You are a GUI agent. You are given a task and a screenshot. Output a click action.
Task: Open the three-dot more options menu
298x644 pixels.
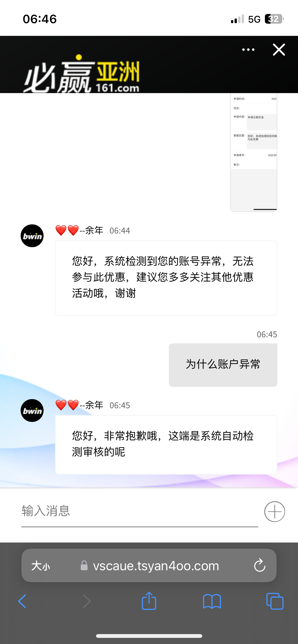248,50
